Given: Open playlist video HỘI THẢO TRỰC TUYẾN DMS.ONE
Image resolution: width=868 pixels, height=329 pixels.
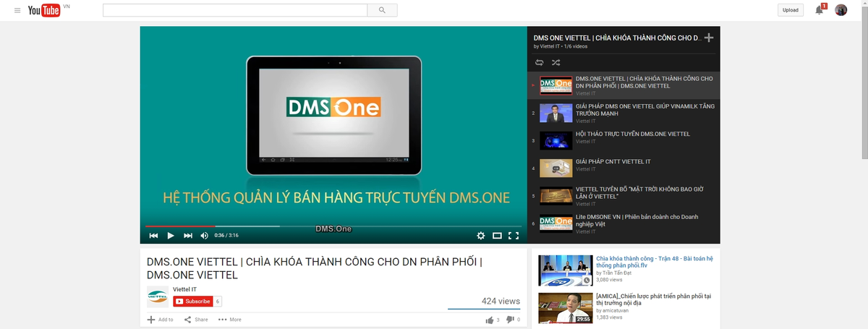Looking at the screenshot, I should (x=624, y=140).
